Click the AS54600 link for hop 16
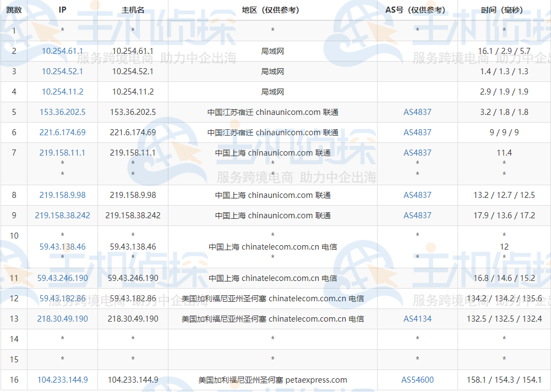This screenshot has height=392, width=551. tap(417, 379)
